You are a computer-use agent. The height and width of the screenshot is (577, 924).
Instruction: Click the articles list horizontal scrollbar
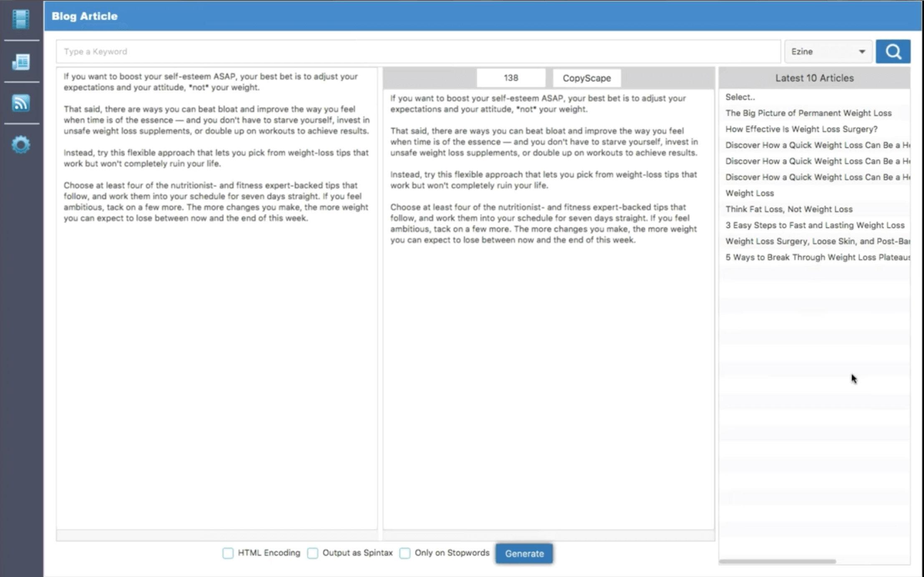pos(777,562)
